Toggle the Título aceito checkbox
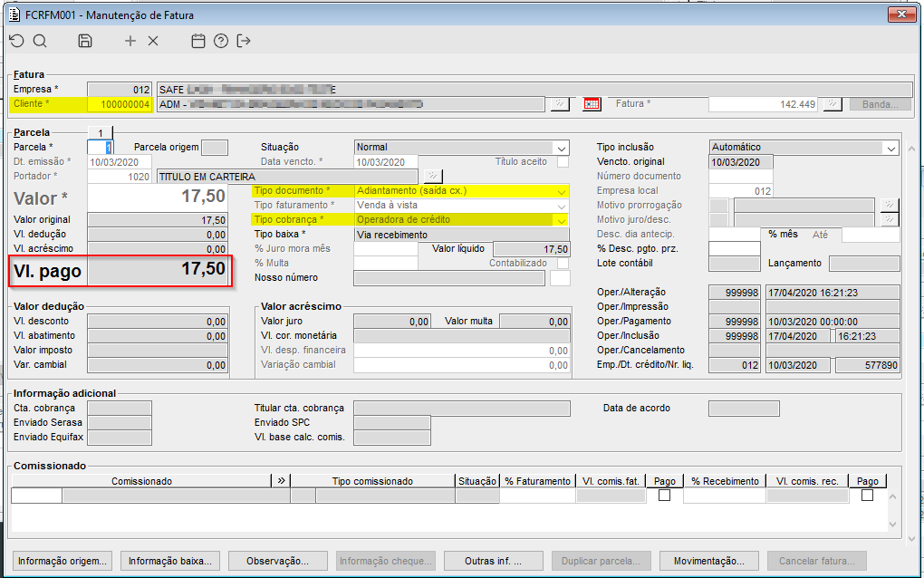924x578 pixels. pos(563,162)
